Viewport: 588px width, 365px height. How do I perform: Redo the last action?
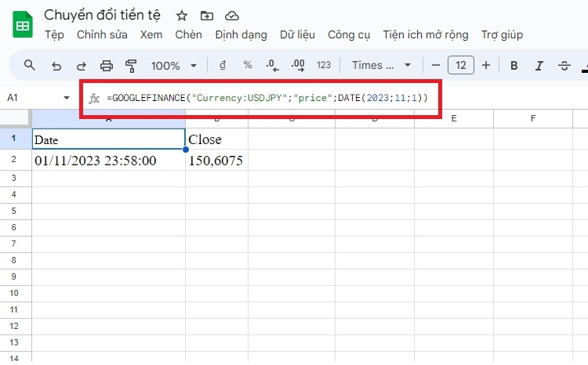pyautogui.click(x=81, y=66)
